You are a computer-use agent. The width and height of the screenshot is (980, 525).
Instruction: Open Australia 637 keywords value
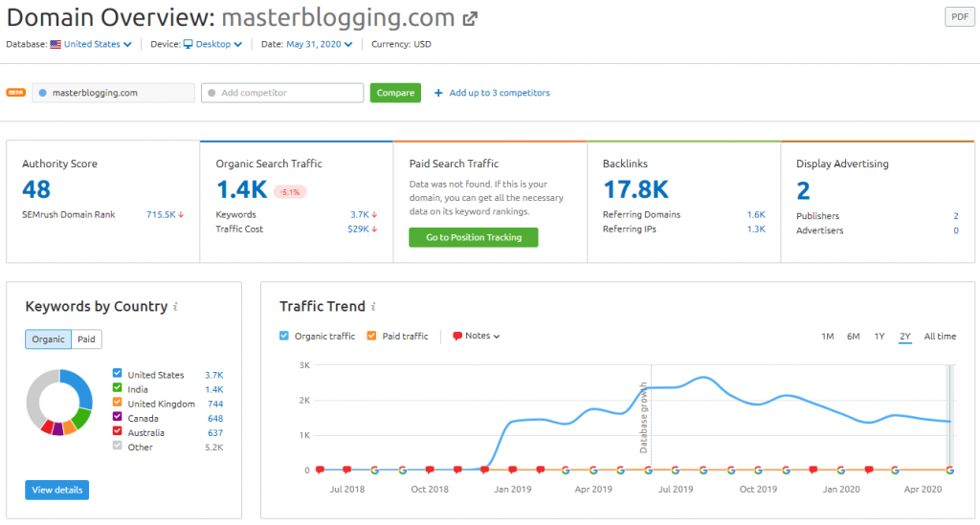click(215, 432)
